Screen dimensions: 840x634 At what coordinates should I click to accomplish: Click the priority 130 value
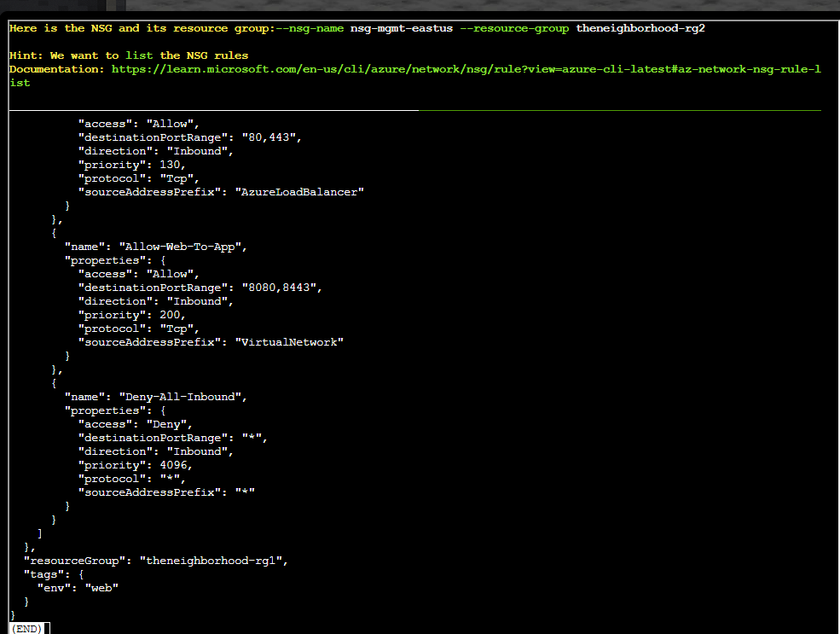click(x=170, y=165)
